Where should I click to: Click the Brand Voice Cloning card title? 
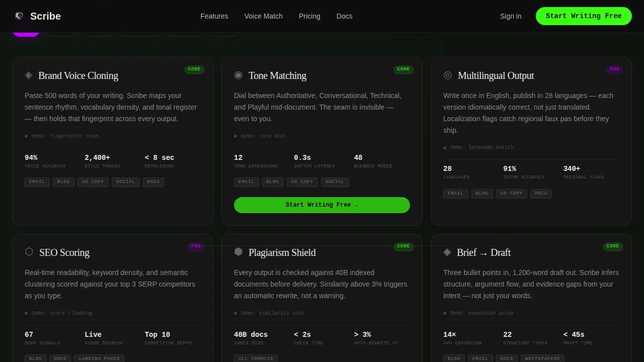tap(78, 75)
